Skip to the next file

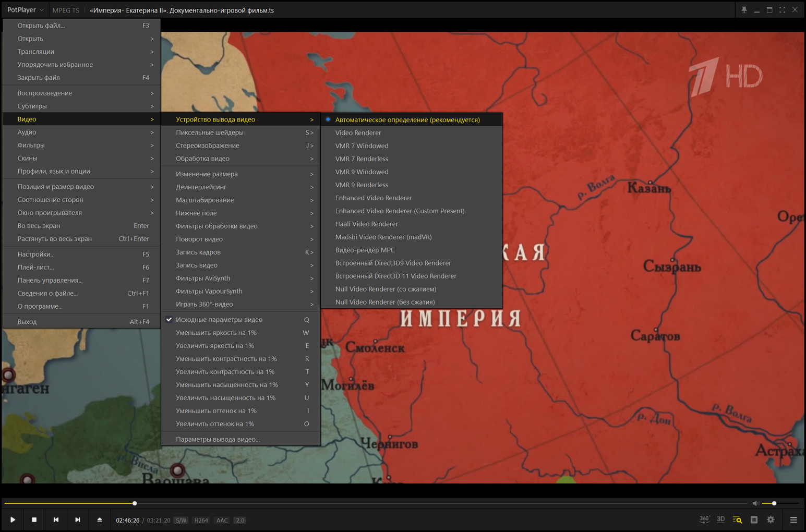click(78, 520)
